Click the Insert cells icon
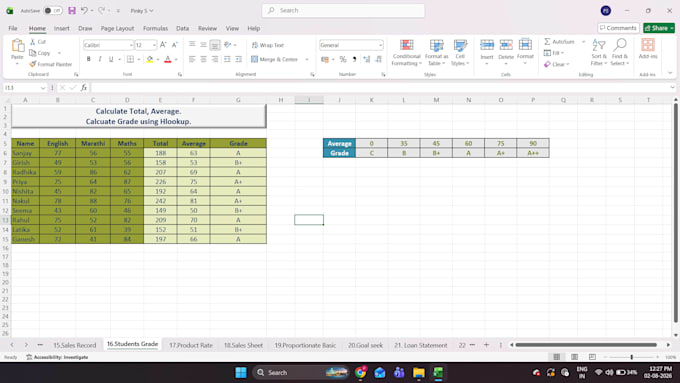680x383 pixels. (487, 45)
